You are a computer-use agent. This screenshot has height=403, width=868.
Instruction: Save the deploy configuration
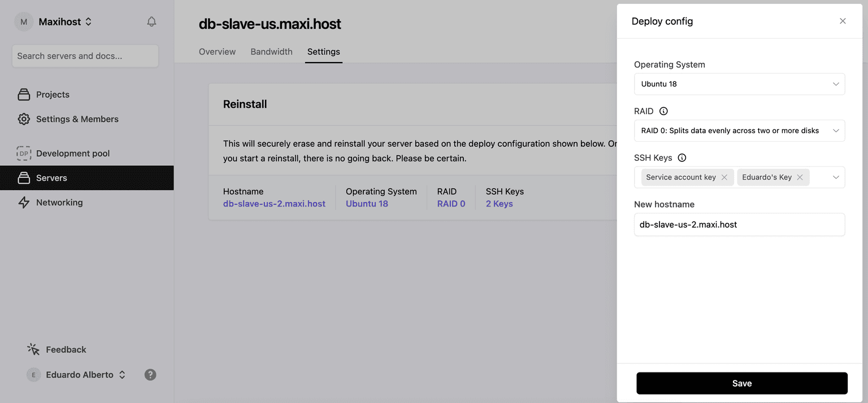741,383
